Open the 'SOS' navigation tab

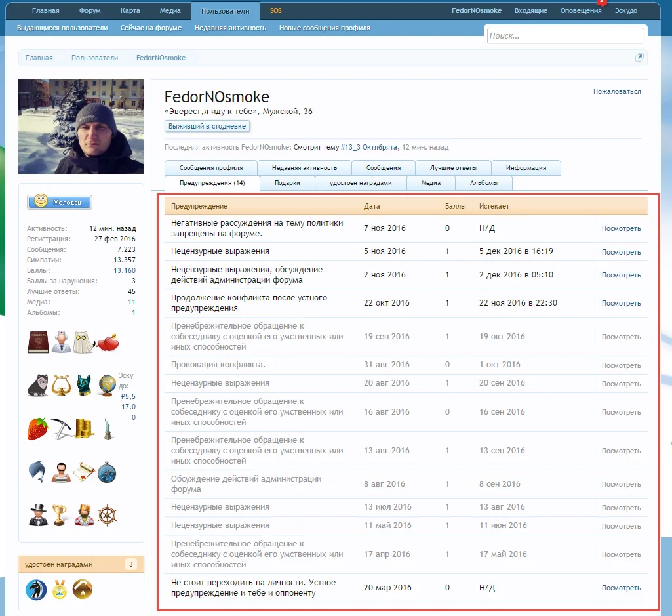(x=276, y=10)
